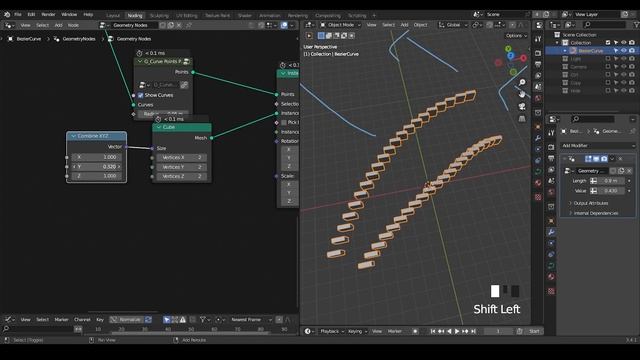Image resolution: width=640 pixels, height=360 pixels.
Task: Open viewport Object menu
Action: tap(420, 25)
